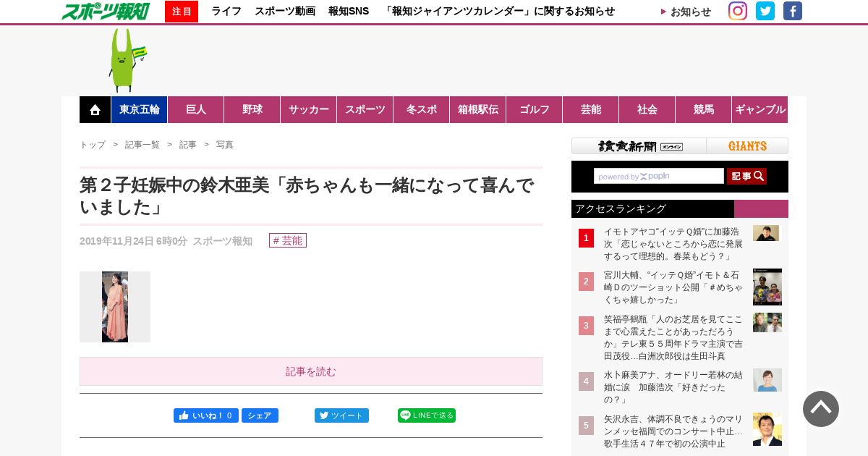Image resolution: width=868 pixels, height=456 pixels.
Task: Click the GIANTS banner link
Action: coord(747,146)
